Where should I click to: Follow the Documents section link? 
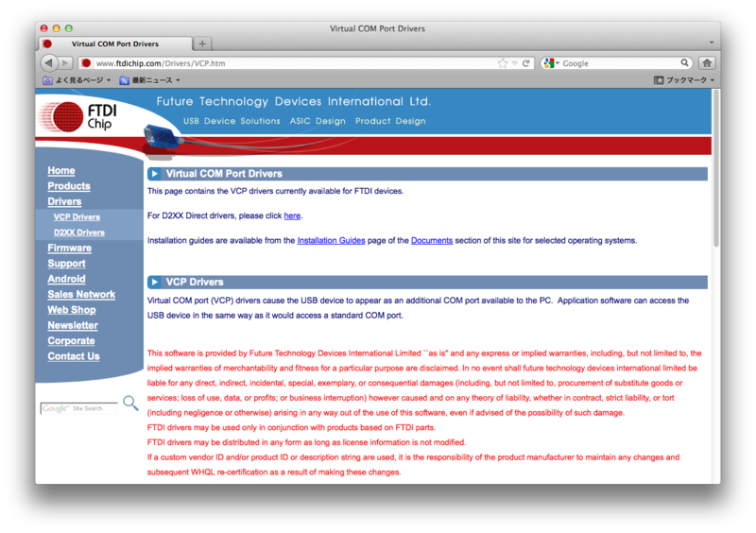coord(432,240)
